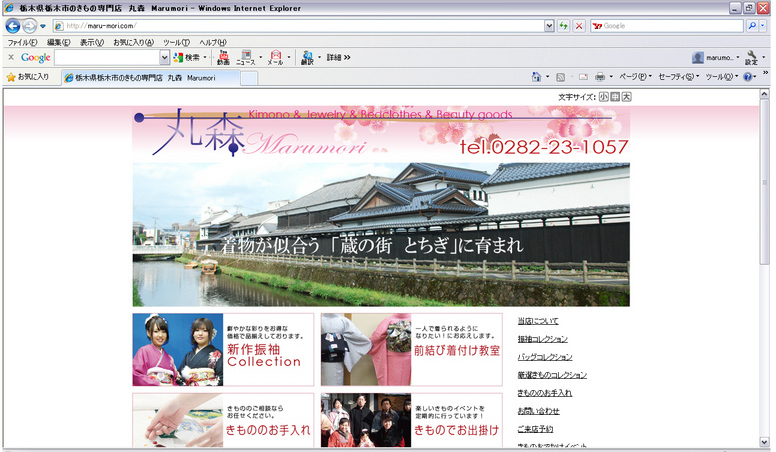Click the Print icon in command bar
776x452 pixels.
coord(599,77)
